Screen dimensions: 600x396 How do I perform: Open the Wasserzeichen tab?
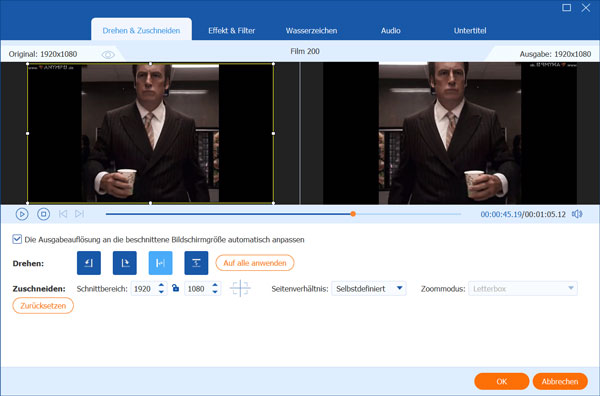tap(311, 31)
